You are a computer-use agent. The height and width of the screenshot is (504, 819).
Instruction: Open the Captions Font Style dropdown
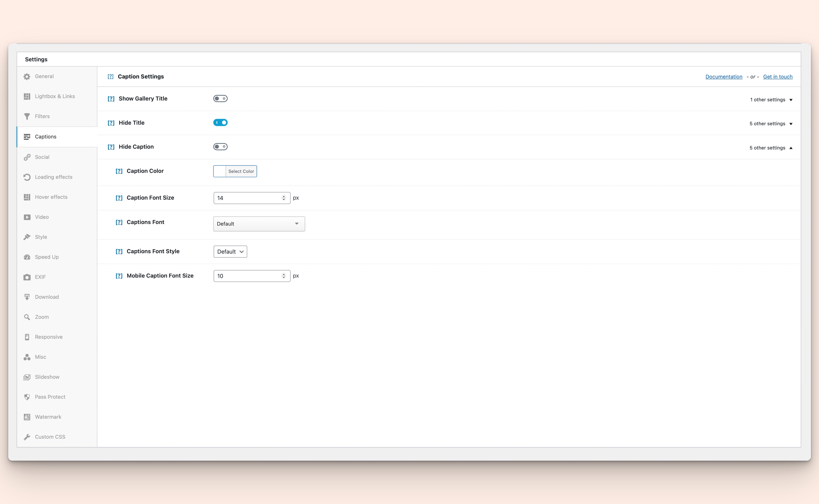click(x=230, y=251)
